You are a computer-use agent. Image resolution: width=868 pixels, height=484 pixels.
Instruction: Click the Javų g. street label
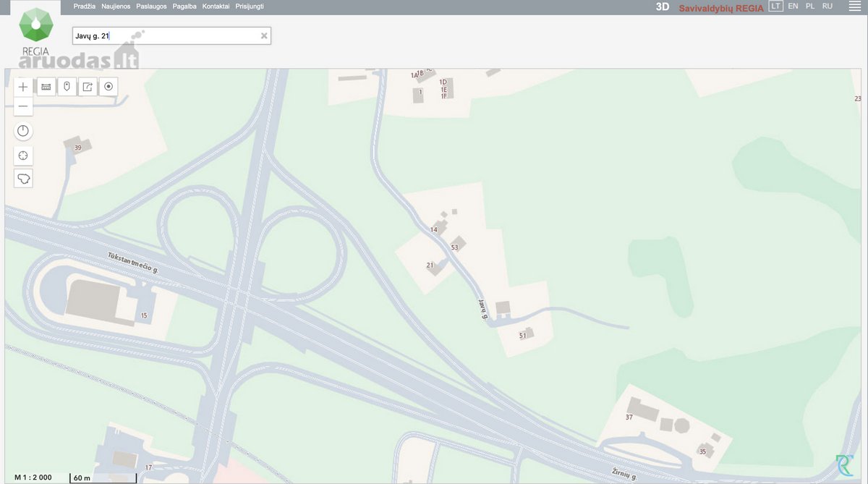(483, 309)
